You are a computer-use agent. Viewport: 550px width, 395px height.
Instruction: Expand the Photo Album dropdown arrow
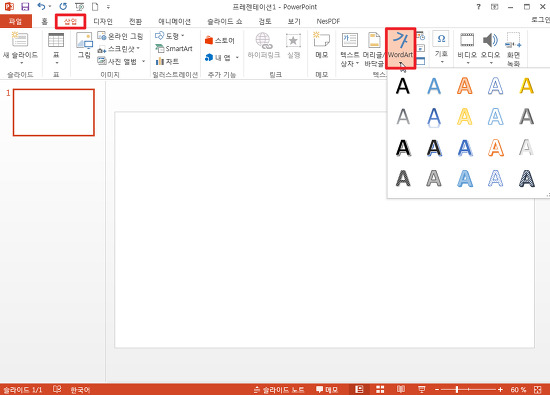pos(143,61)
